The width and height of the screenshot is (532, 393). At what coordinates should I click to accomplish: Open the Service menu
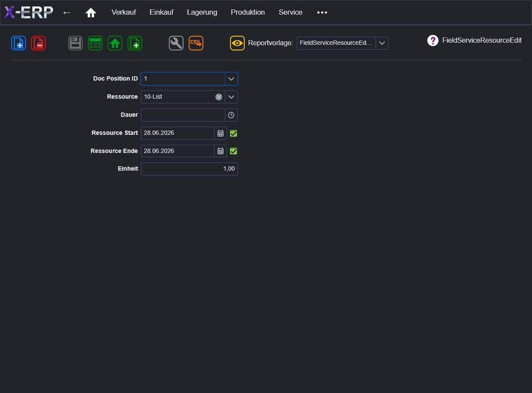point(290,12)
